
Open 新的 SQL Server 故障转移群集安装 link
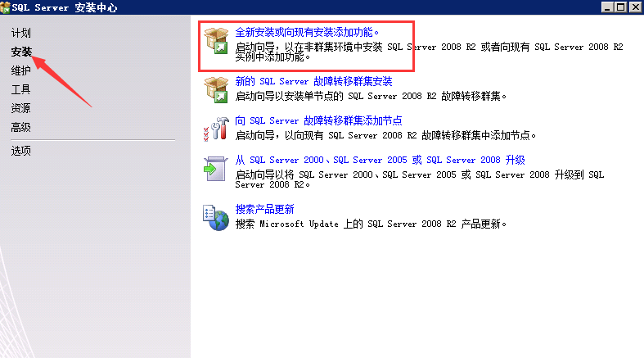[313, 81]
